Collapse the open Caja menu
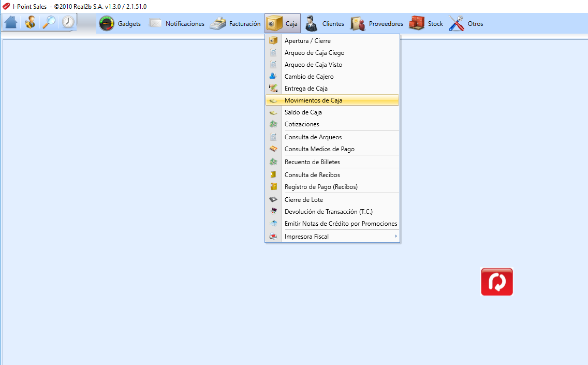 (283, 24)
